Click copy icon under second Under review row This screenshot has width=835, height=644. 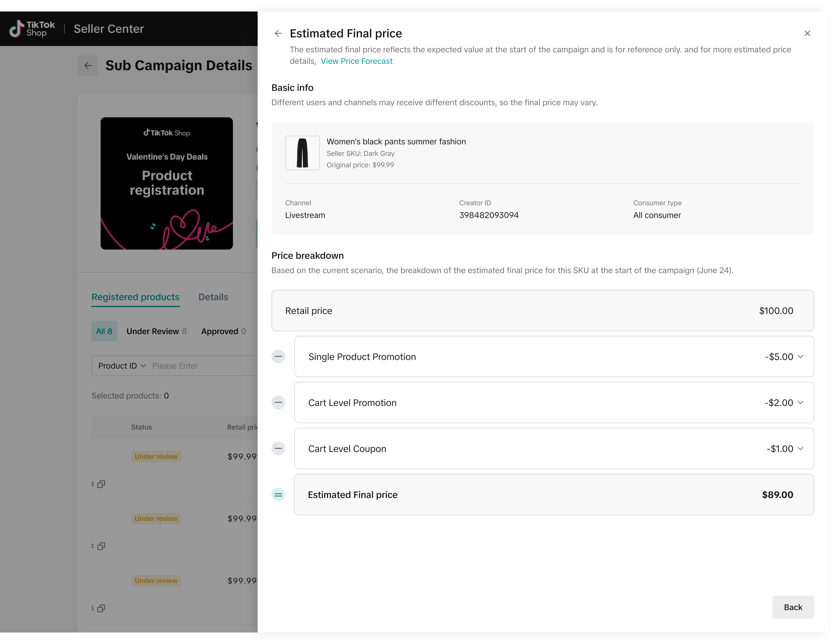[101, 546]
